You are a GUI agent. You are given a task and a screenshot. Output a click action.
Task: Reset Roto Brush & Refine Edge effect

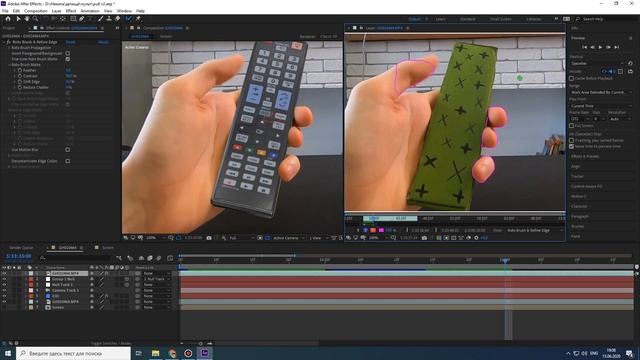(70, 42)
